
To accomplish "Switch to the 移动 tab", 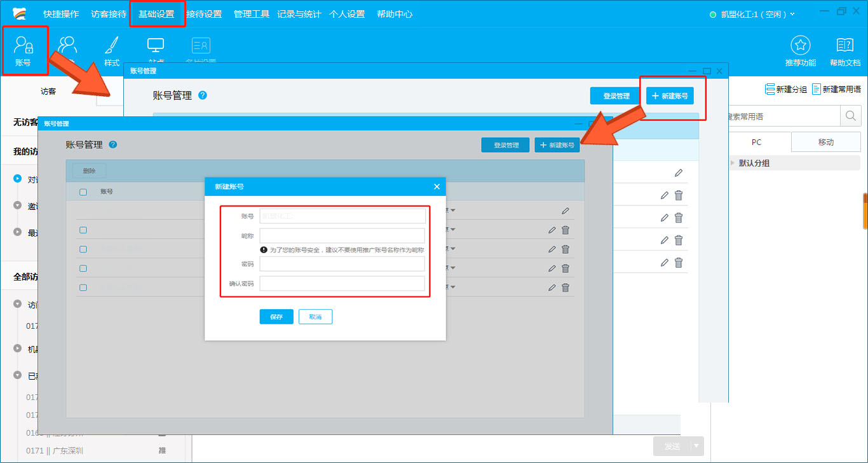I will tap(826, 142).
